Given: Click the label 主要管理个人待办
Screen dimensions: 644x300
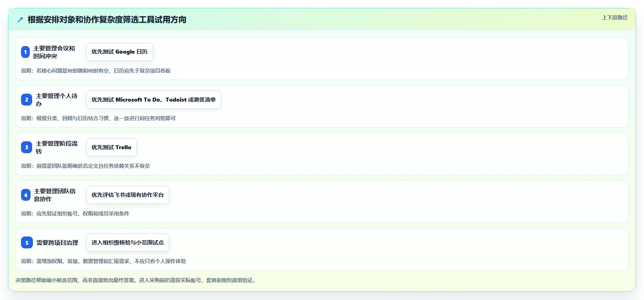Looking at the screenshot, I should tap(57, 100).
